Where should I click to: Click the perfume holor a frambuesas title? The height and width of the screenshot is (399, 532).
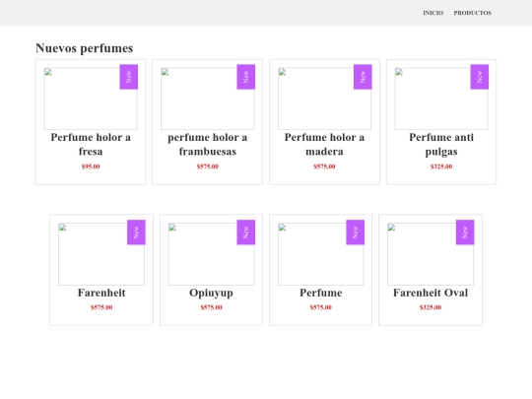click(x=207, y=144)
